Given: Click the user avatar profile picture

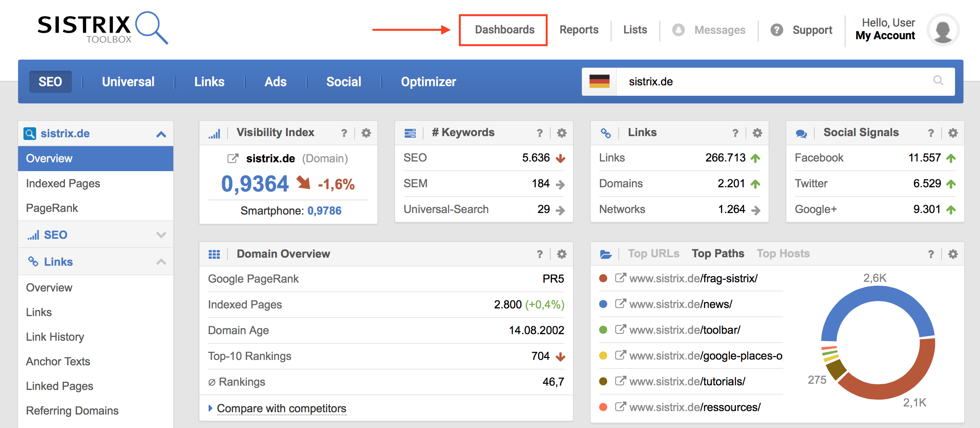Looking at the screenshot, I should (943, 30).
